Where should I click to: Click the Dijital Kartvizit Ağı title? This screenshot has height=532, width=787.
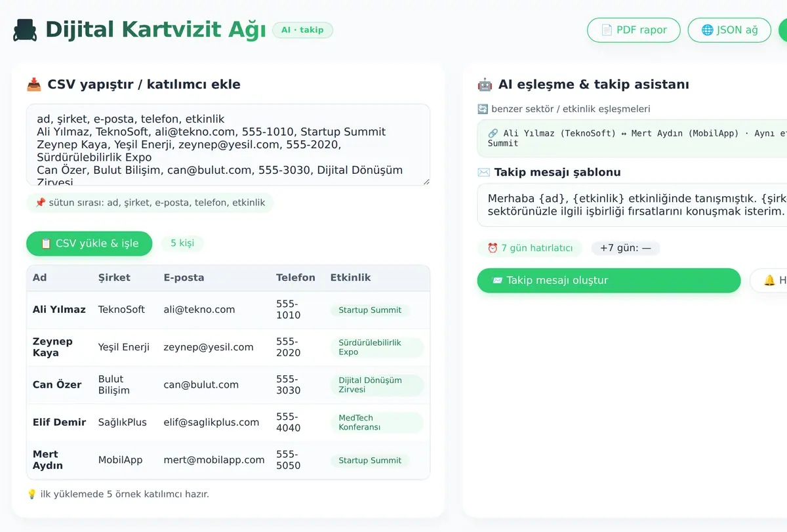155,30
